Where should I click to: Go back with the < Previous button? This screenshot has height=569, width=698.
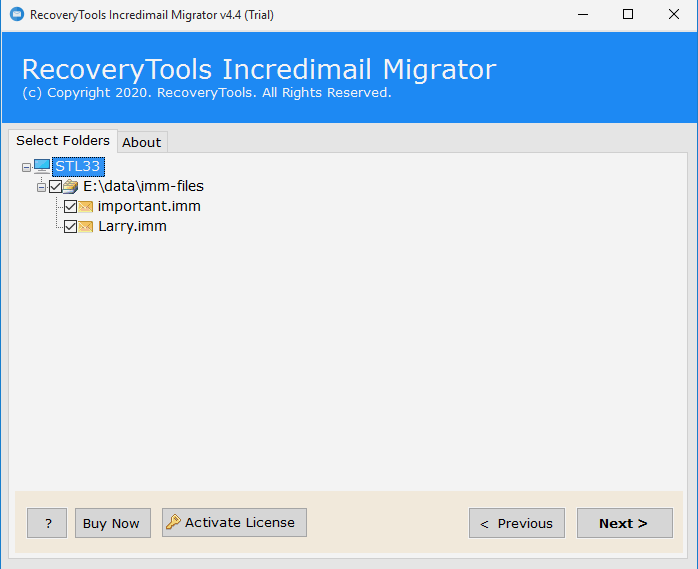(x=516, y=523)
